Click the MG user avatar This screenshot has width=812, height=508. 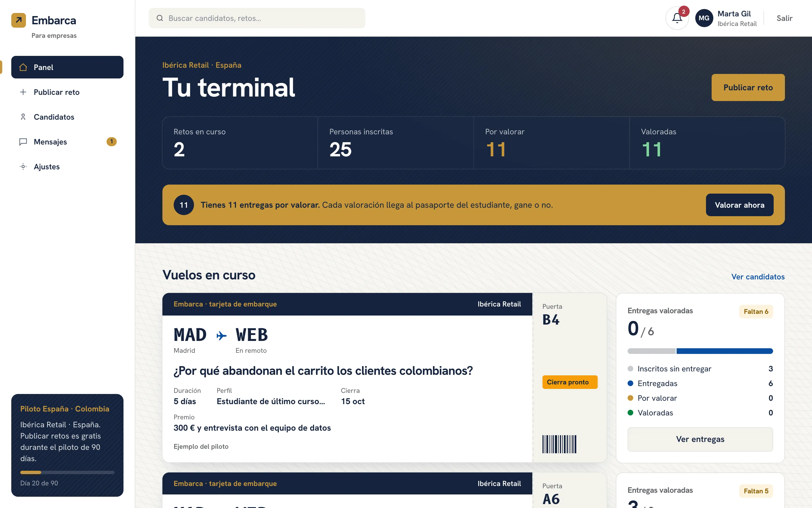(x=704, y=18)
